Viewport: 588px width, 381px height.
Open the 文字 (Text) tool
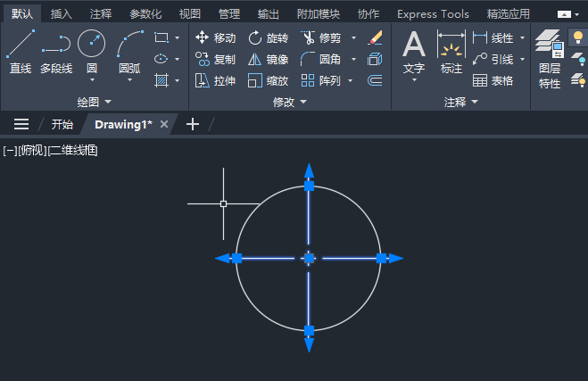coord(414,52)
